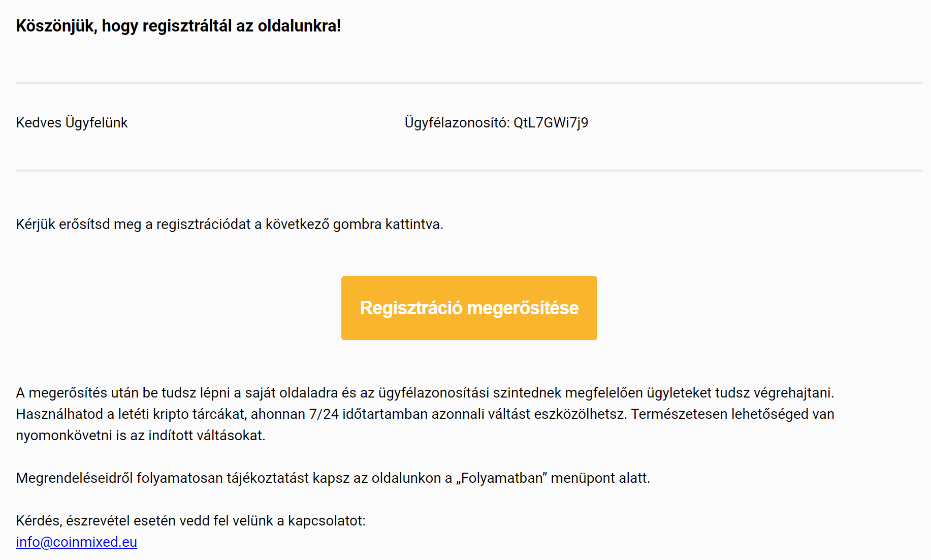Click the words menüpont alatt

coord(600,478)
